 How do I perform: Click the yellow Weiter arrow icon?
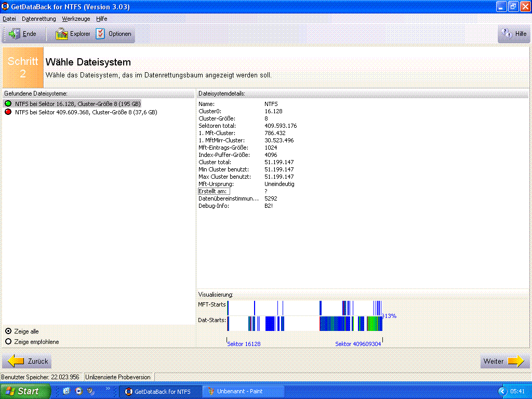(516, 361)
